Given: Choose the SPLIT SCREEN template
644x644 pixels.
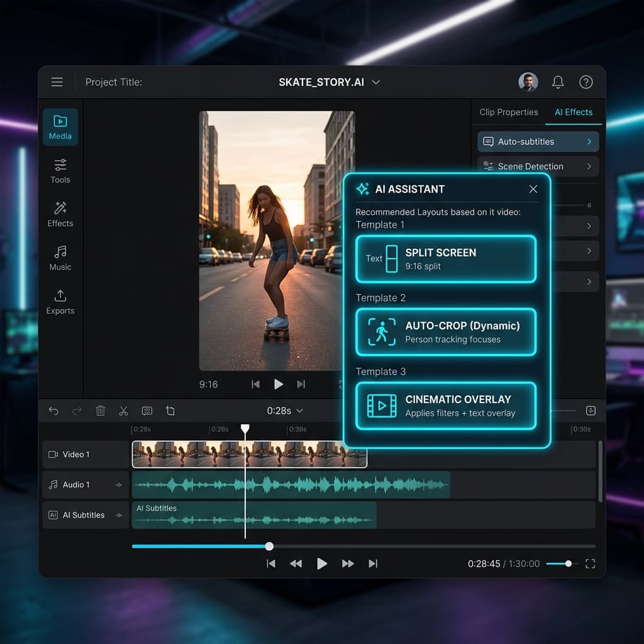Looking at the screenshot, I should pos(446,259).
